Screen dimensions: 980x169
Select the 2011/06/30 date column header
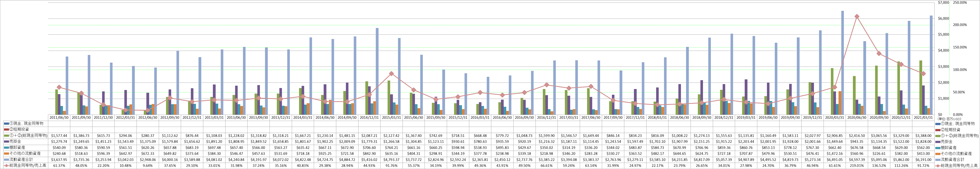coord(59,118)
